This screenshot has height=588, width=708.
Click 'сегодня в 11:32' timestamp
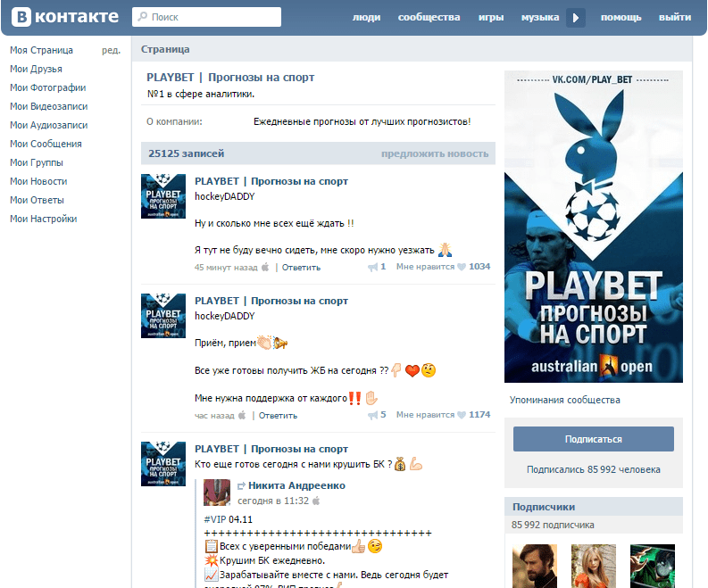tap(273, 501)
